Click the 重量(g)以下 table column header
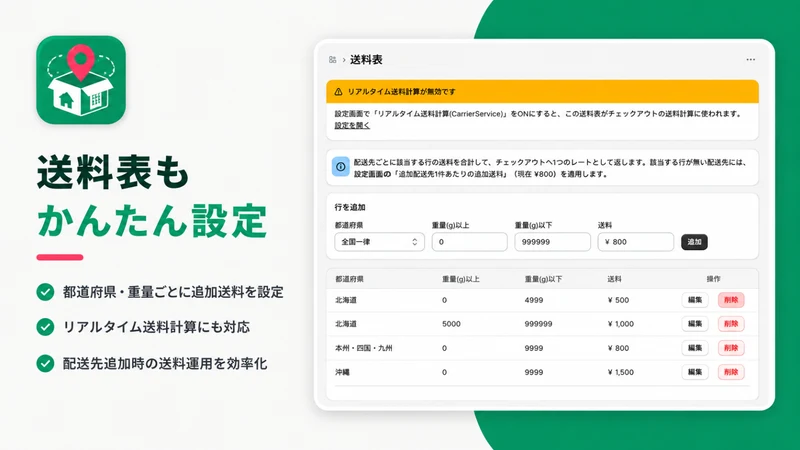Viewport: 800px width, 450px height. [x=543, y=279]
